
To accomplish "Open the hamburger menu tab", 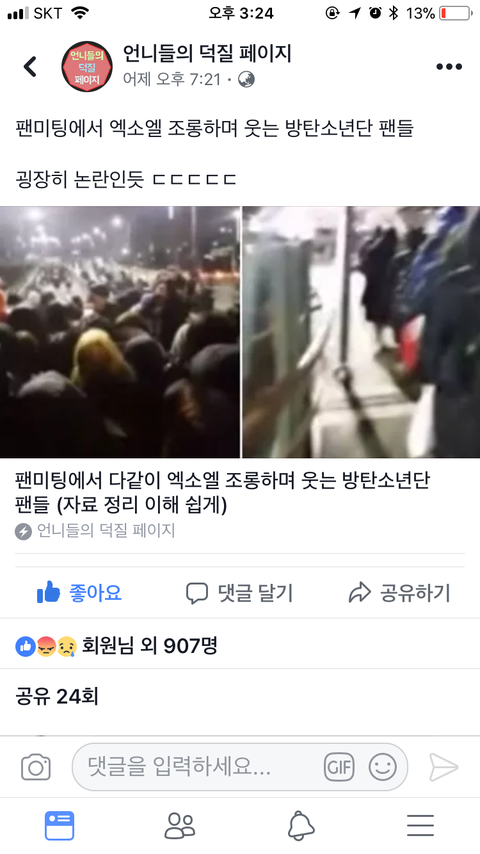I will pos(421,826).
